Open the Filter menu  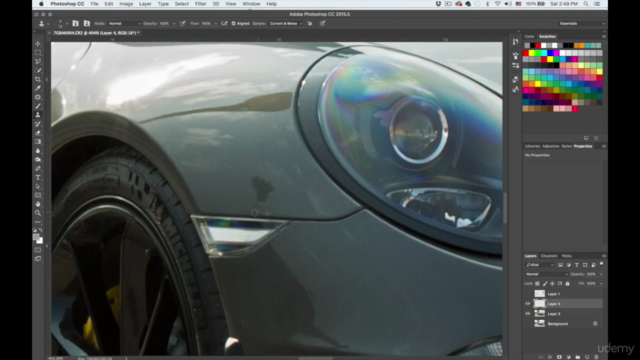click(200, 4)
